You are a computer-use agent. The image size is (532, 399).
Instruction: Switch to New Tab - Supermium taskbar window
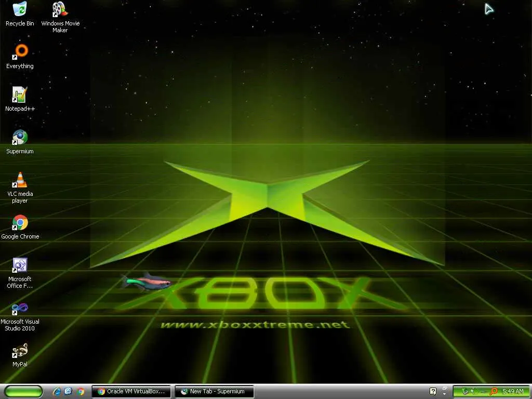pyautogui.click(x=215, y=391)
